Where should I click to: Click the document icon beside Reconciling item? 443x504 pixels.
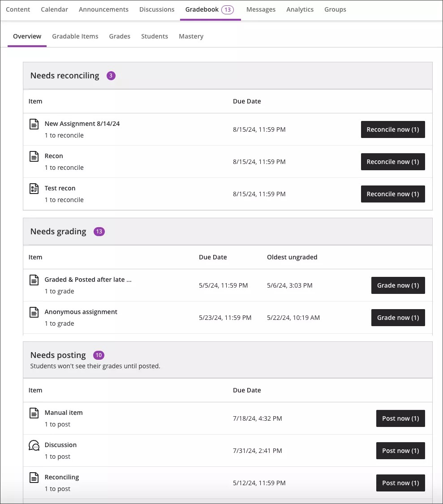coord(34,477)
